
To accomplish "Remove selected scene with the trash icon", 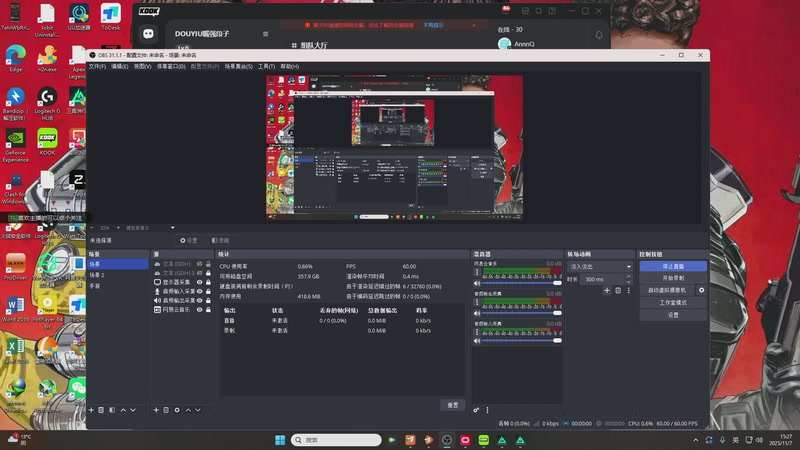I will [101, 410].
